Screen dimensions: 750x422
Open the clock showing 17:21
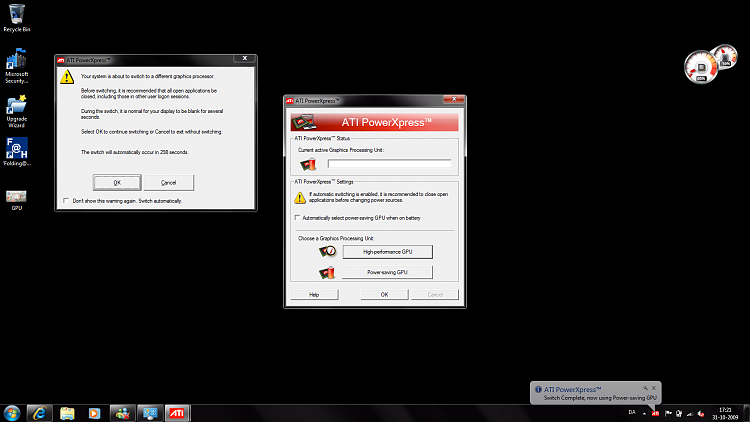(x=725, y=413)
